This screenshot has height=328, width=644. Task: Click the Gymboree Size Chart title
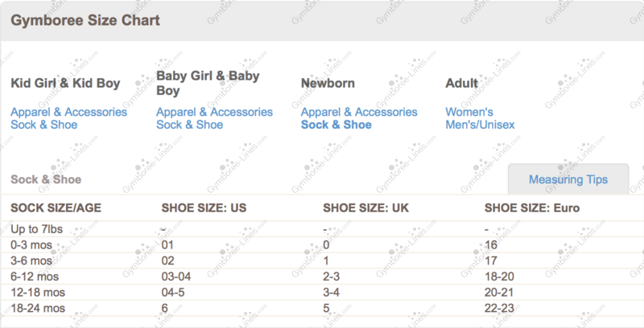(85, 19)
